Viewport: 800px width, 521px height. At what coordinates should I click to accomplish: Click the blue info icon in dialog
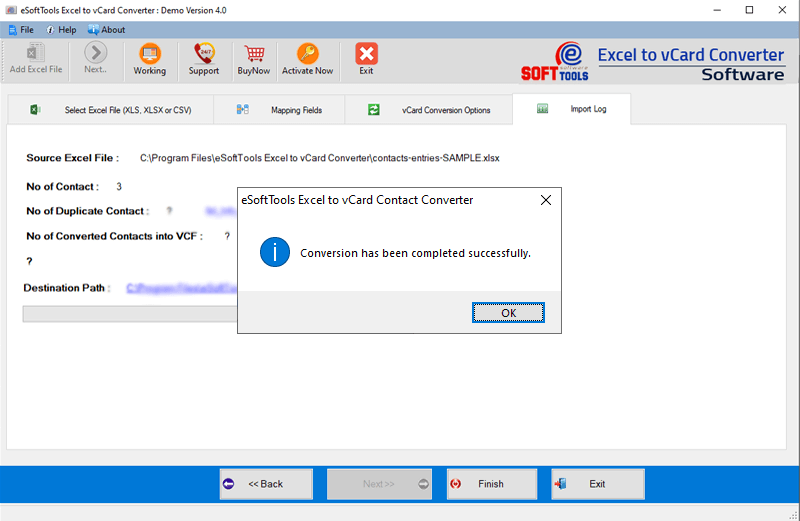274,252
